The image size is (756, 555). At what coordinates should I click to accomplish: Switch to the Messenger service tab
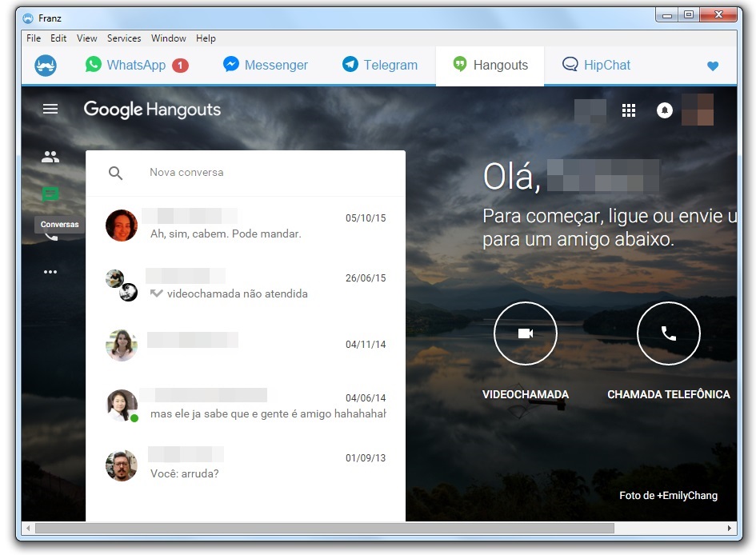[x=265, y=65]
